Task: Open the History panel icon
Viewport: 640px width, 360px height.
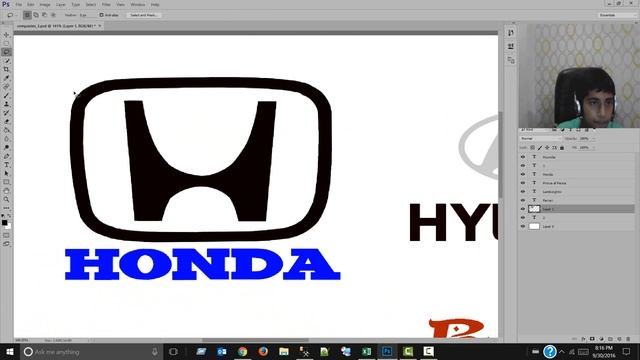Action: pyautogui.click(x=511, y=33)
